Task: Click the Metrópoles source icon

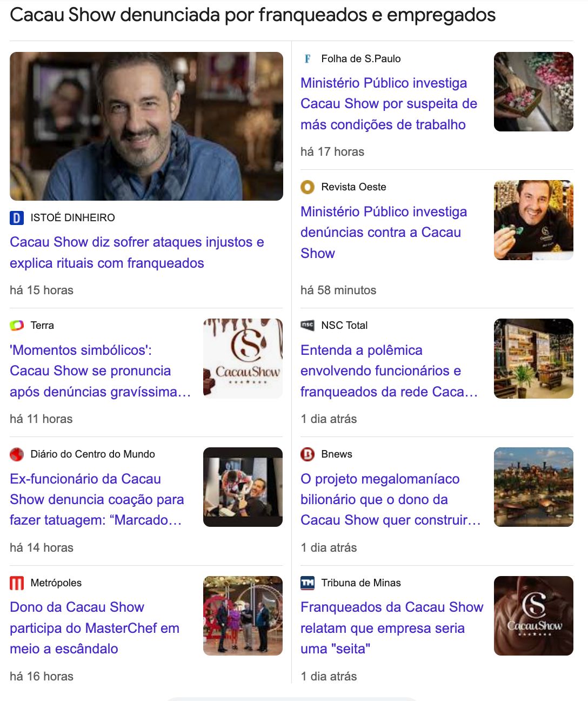Action: pos(17,583)
